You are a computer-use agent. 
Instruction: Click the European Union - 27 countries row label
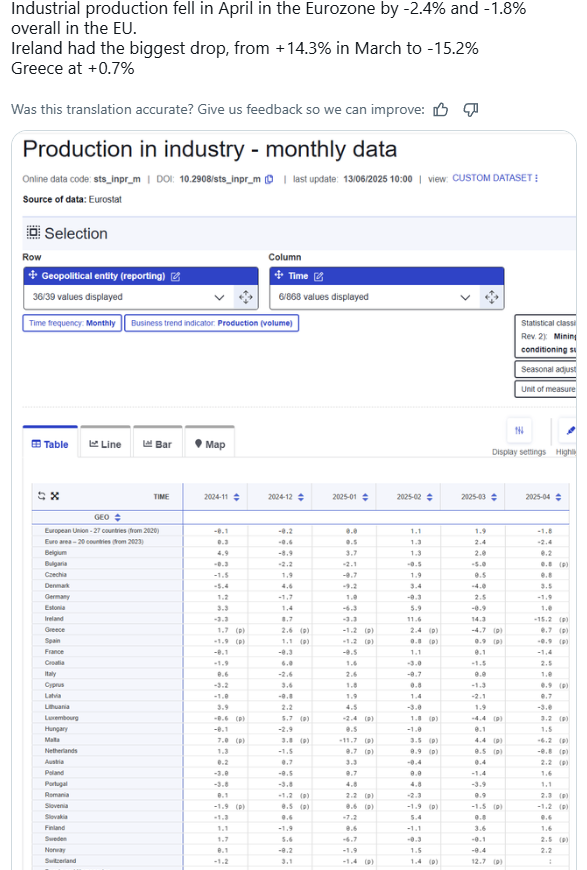102,530
